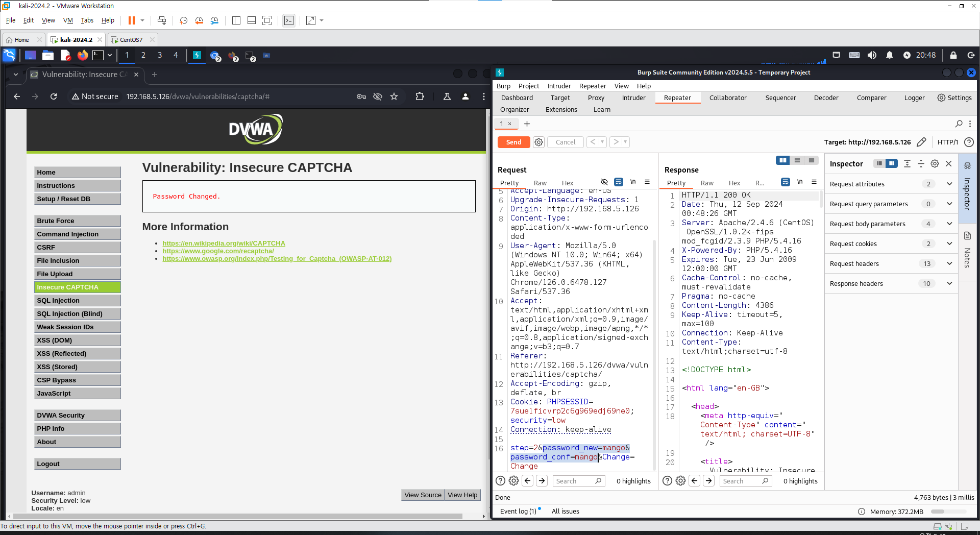Expand all Inspector sections icon

907,163
